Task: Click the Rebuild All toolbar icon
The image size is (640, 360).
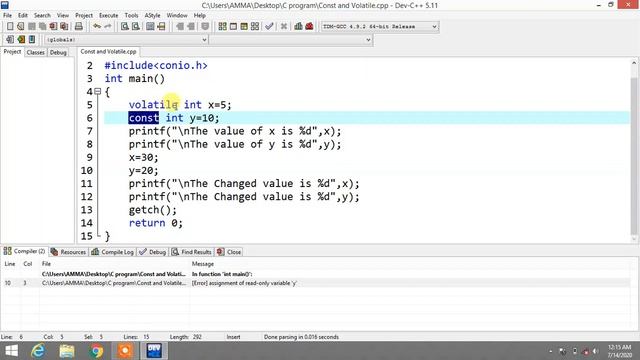Action: [255, 27]
